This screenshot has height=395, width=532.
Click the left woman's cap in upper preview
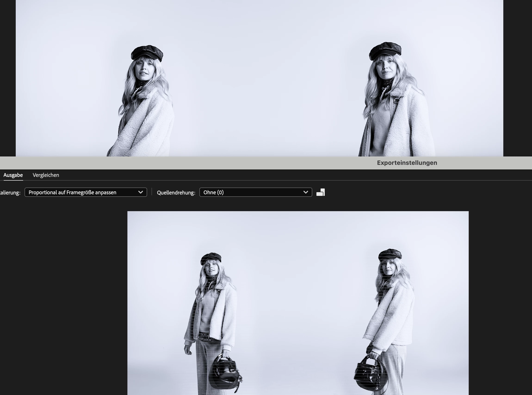click(147, 53)
